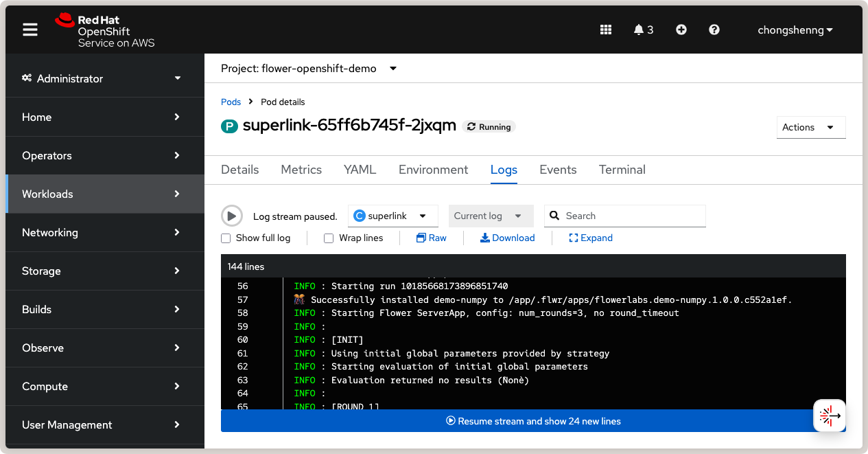The image size is (868, 454).
Task: Click the log Search input field
Action: (x=631, y=216)
